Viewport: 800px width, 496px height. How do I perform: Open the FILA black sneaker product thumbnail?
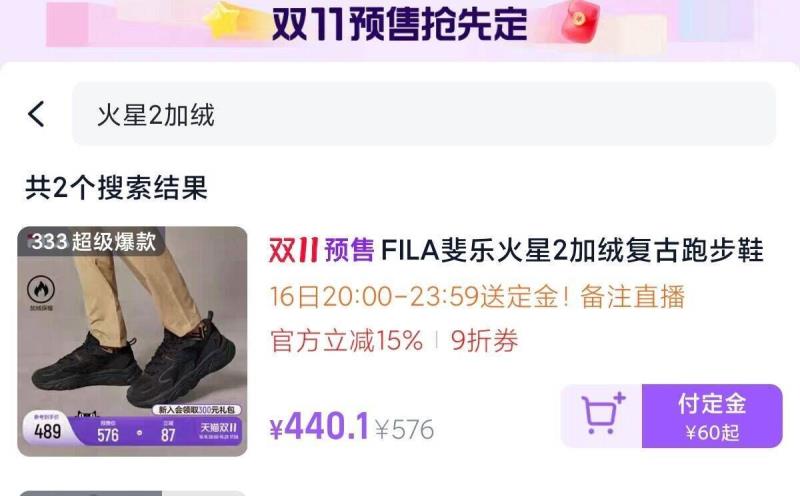[x=132, y=341]
